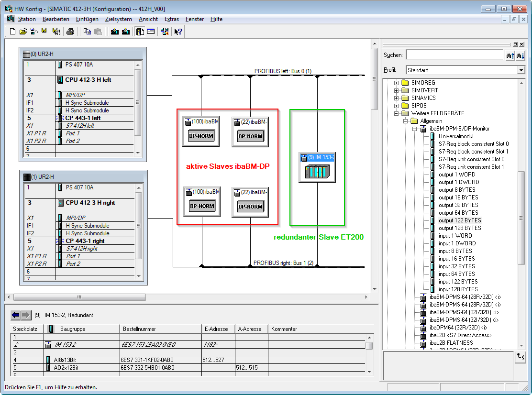Click the AO2x12Bit module row
Image resolution: width=532 pixels, height=395 pixels.
pos(188,368)
